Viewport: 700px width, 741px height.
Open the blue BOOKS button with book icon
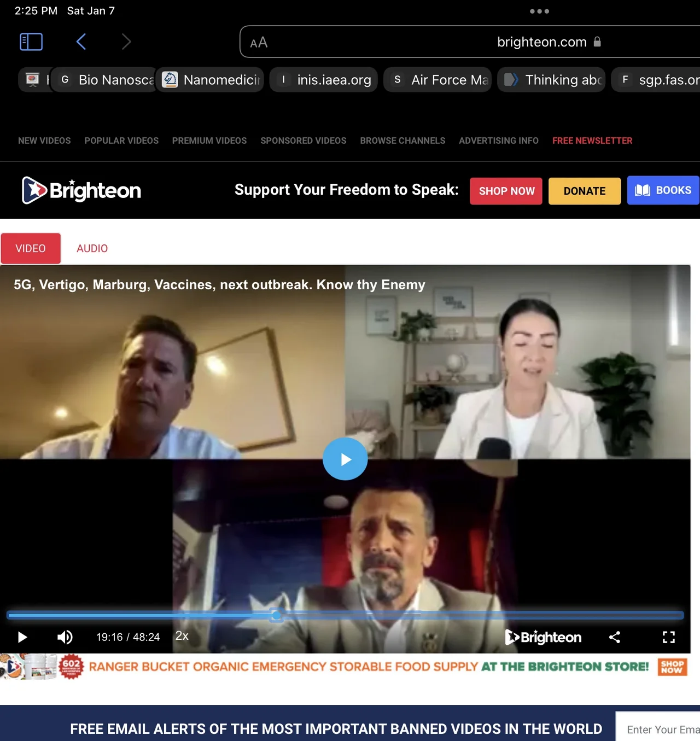[x=663, y=190]
